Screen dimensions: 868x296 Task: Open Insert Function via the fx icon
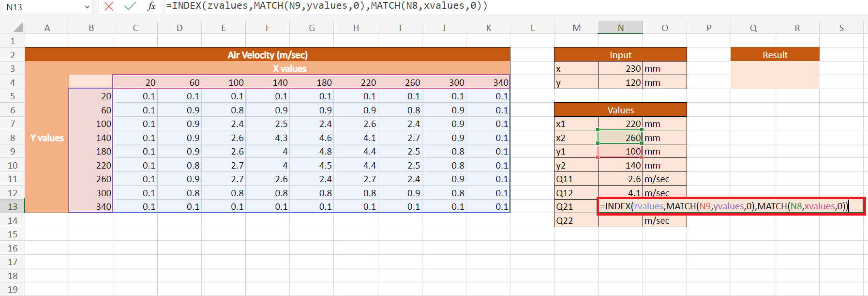(151, 6)
